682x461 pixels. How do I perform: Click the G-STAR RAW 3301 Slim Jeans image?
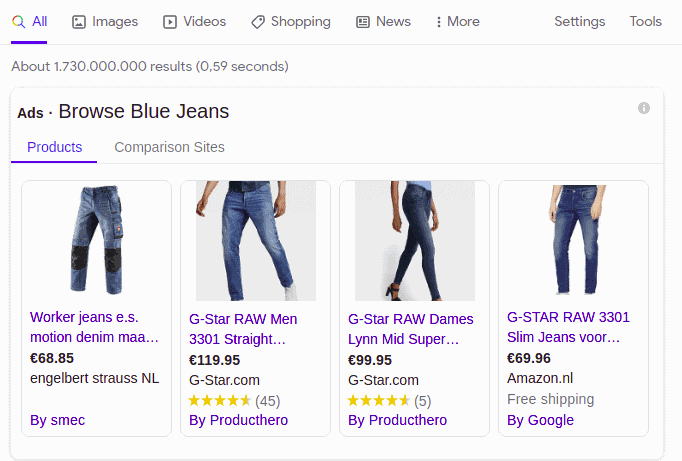[x=574, y=240]
